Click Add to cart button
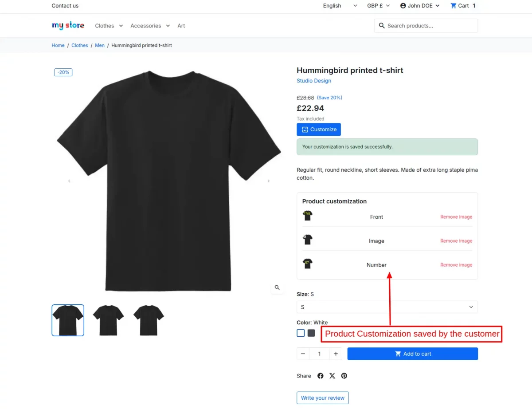 point(413,354)
